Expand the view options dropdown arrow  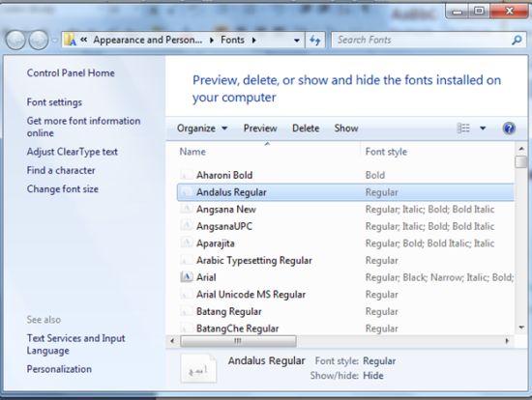tap(483, 129)
